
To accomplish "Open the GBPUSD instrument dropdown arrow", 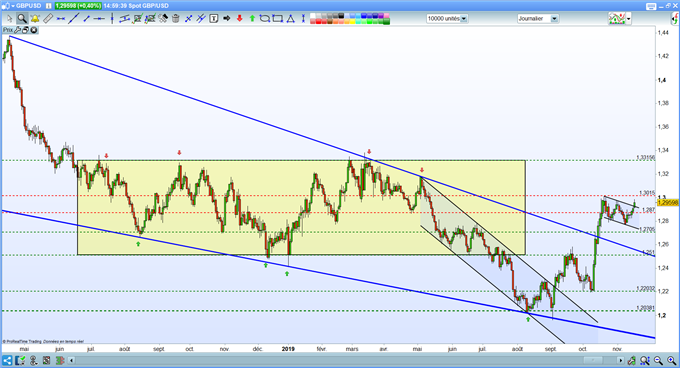I will 13,6.
